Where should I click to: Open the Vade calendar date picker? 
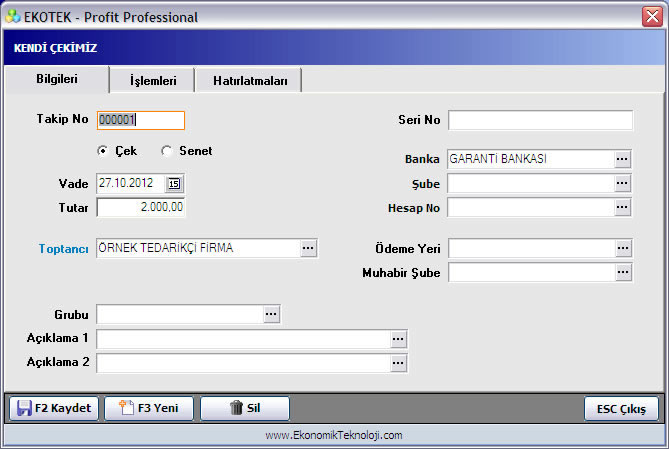click(174, 184)
